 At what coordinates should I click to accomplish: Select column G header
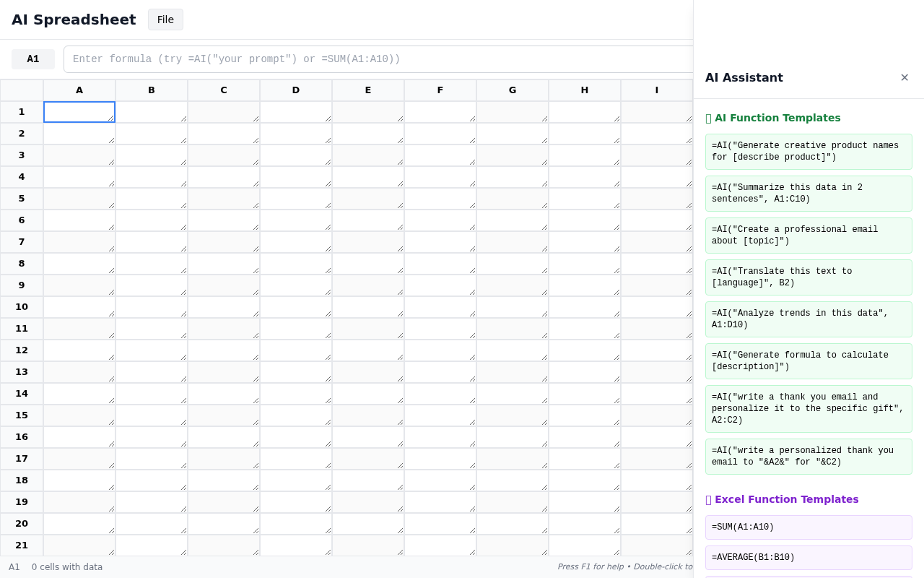tap(513, 90)
